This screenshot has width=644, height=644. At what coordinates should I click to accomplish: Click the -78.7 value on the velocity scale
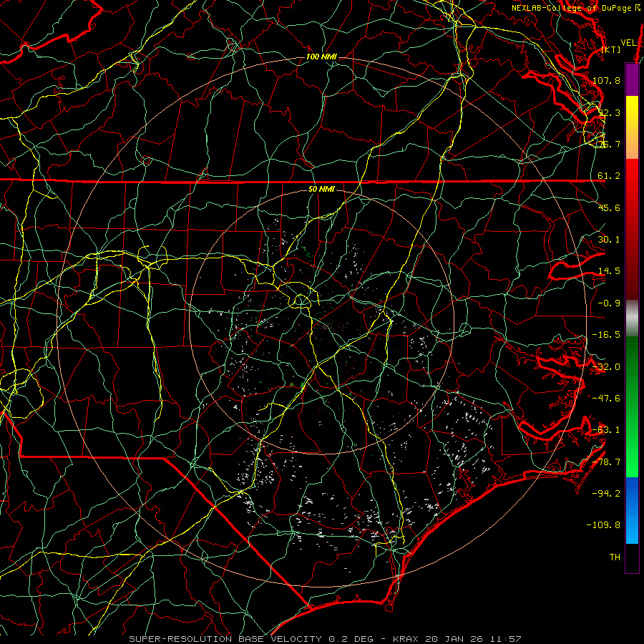tap(606, 462)
